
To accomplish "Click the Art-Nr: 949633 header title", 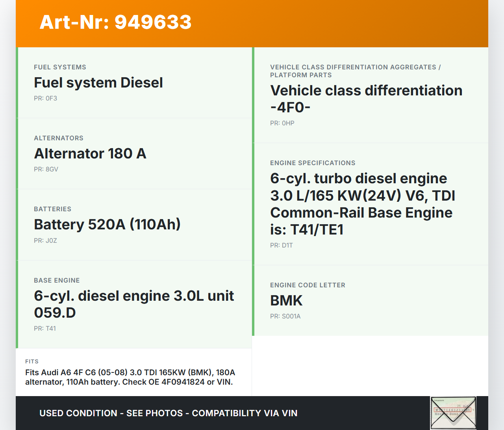I will (x=115, y=22).
